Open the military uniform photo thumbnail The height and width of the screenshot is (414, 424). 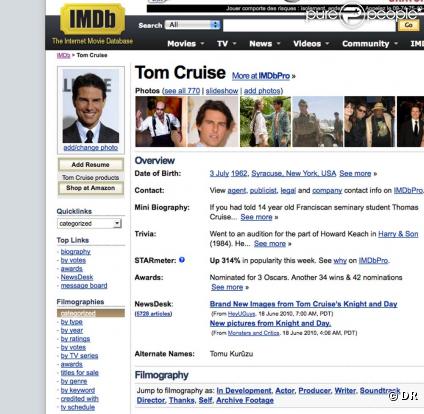tap(318, 122)
